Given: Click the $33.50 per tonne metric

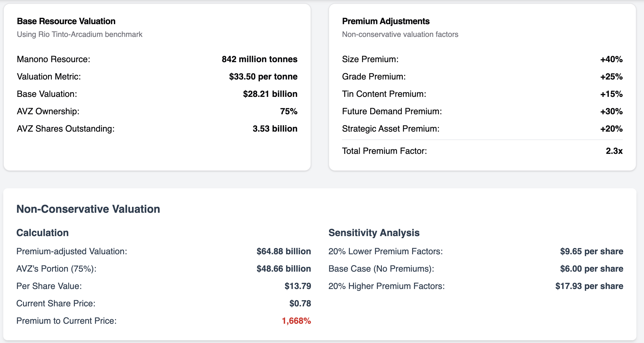Looking at the screenshot, I should pos(263,77).
